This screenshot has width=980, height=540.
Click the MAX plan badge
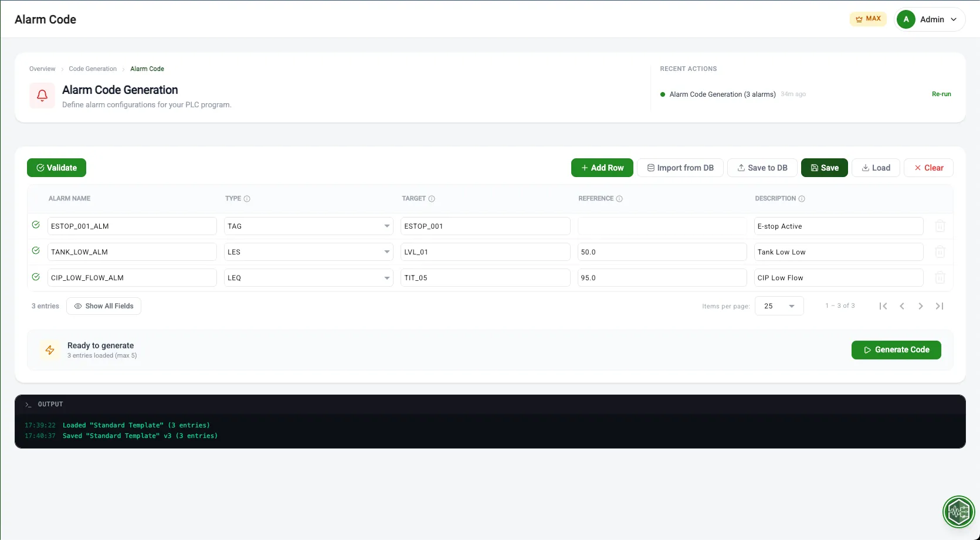[868, 19]
